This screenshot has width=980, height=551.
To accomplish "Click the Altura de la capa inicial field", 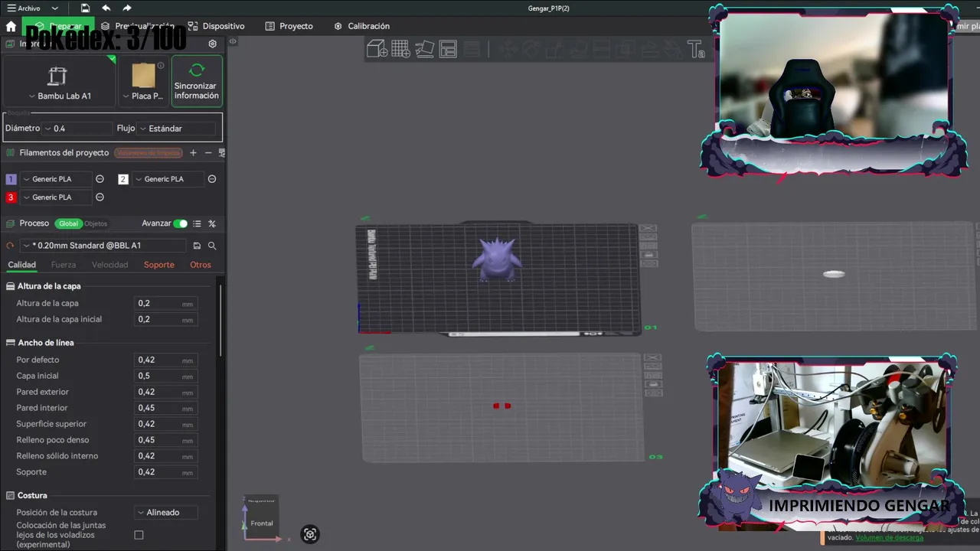I will 165,319.
